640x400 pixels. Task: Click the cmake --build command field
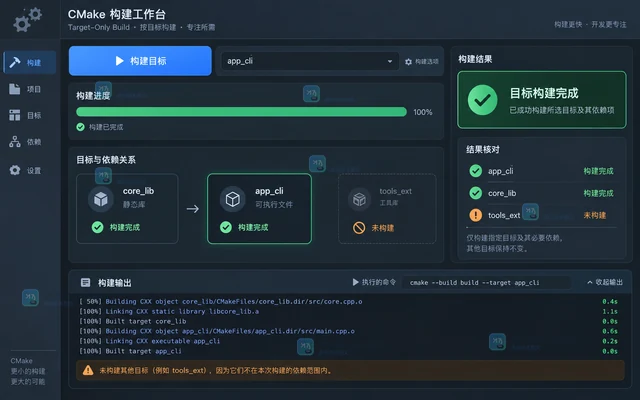click(486, 282)
